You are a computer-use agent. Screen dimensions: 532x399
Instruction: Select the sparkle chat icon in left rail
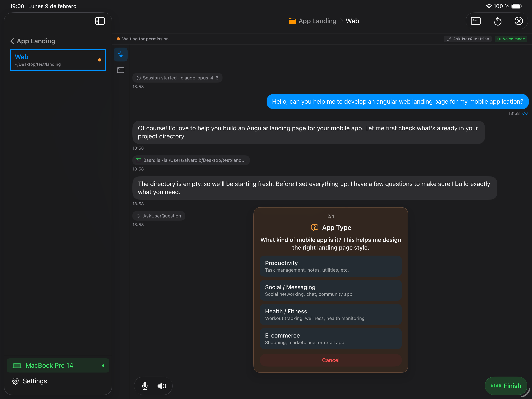click(x=120, y=55)
